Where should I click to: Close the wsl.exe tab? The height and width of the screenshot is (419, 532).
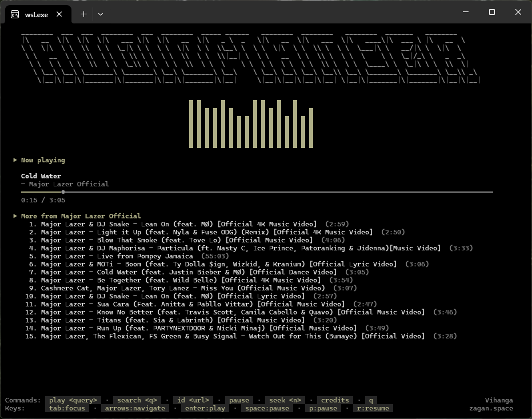pyautogui.click(x=59, y=14)
